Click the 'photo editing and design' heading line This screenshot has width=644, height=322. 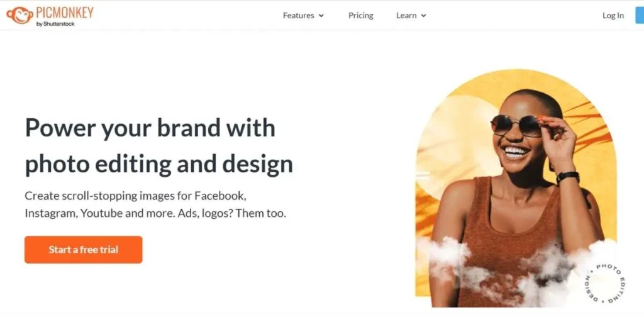(x=159, y=164)
